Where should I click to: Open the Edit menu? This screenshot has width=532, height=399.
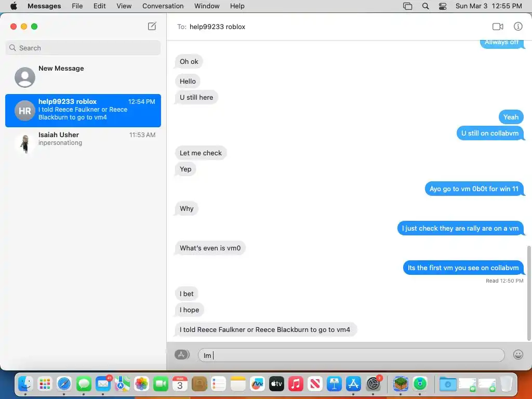click(99, 6)
